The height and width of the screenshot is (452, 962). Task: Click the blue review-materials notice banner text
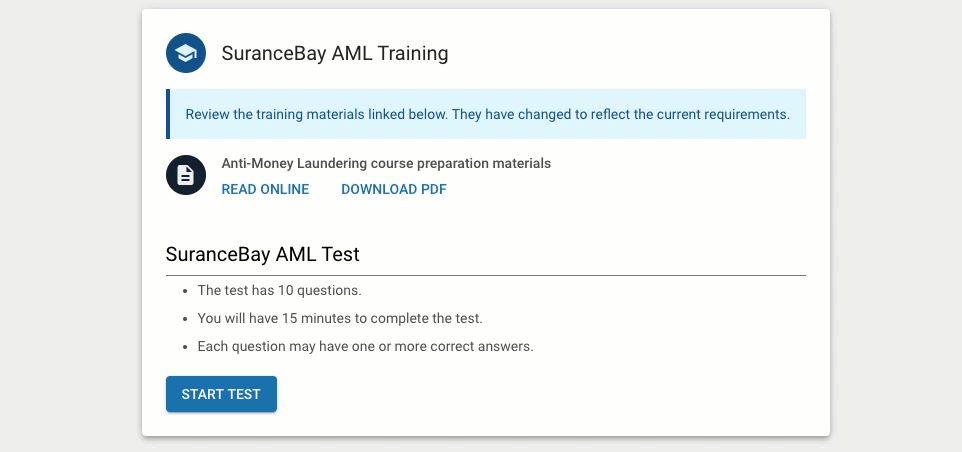(488, 115)
